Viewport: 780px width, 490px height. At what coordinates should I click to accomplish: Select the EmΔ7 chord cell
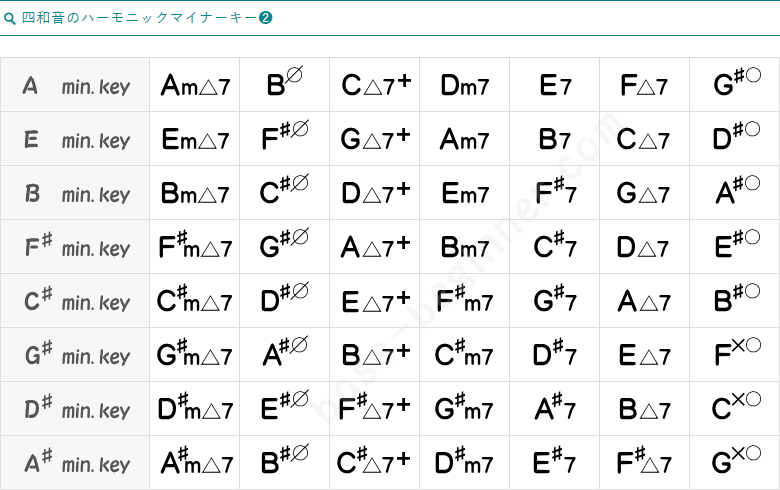click(195, 140)
